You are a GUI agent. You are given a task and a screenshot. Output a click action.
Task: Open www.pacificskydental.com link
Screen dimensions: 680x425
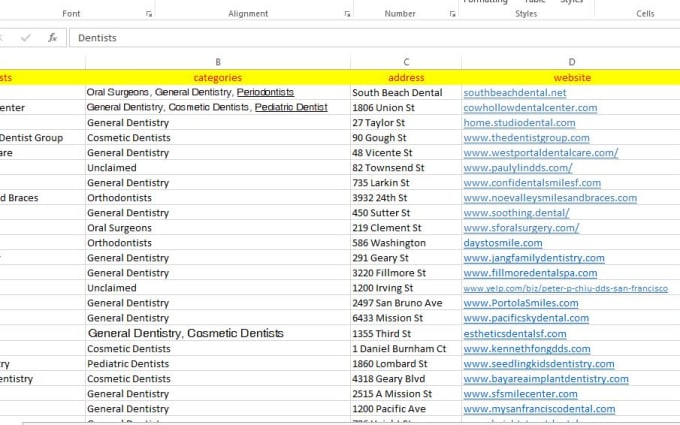pos(526,318)
